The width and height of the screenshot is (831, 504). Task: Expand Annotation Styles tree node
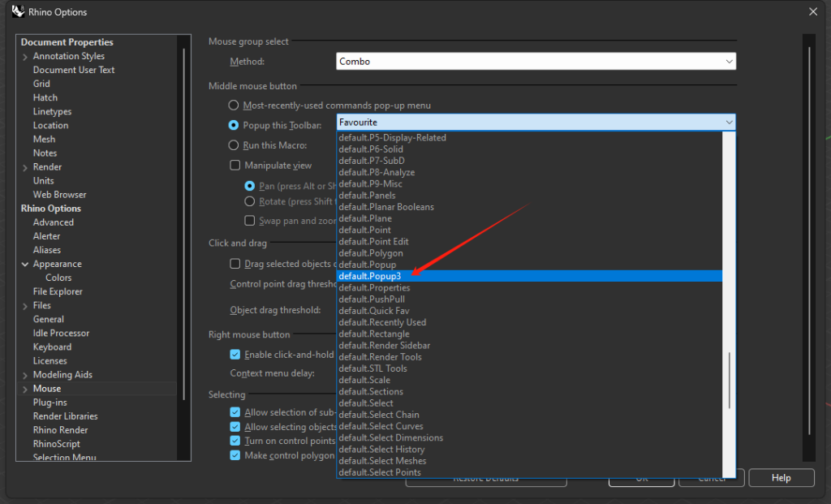25,57
